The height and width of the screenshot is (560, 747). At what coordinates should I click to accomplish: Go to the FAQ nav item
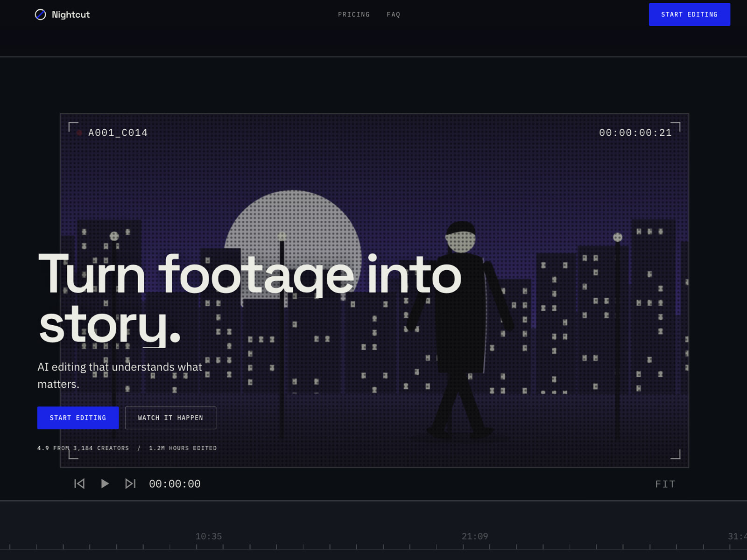[x=394, y=14]
